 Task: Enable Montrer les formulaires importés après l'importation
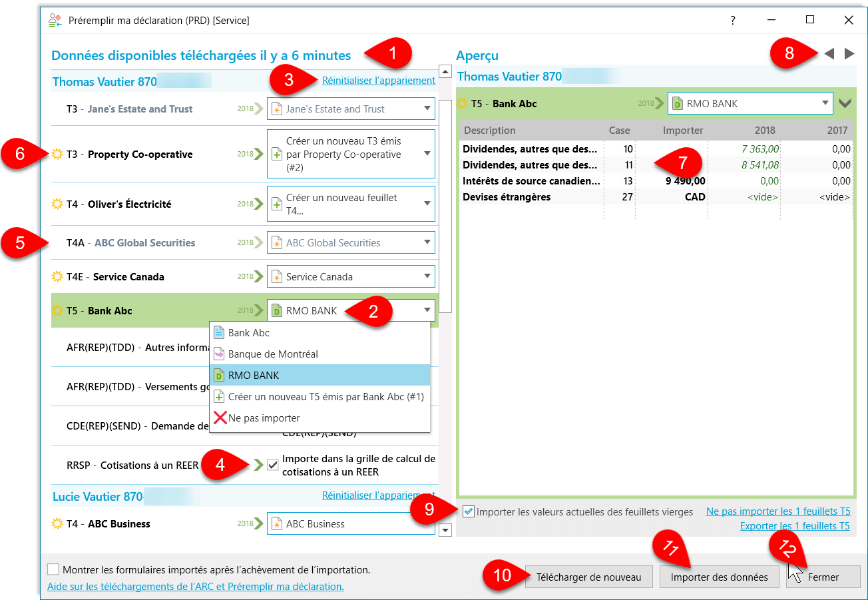(x=53, y=569)
